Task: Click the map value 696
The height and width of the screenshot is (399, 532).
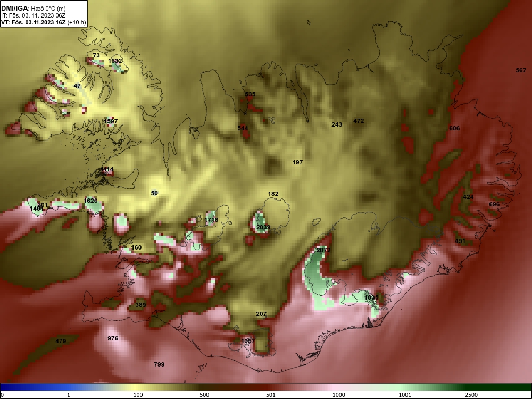Action: click(x=494, y=204)
